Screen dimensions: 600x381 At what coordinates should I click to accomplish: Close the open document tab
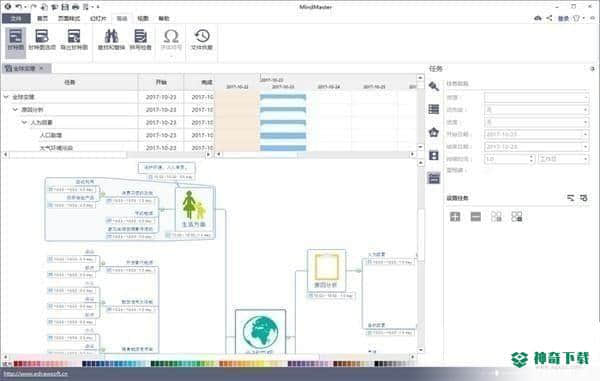point(41,68)
